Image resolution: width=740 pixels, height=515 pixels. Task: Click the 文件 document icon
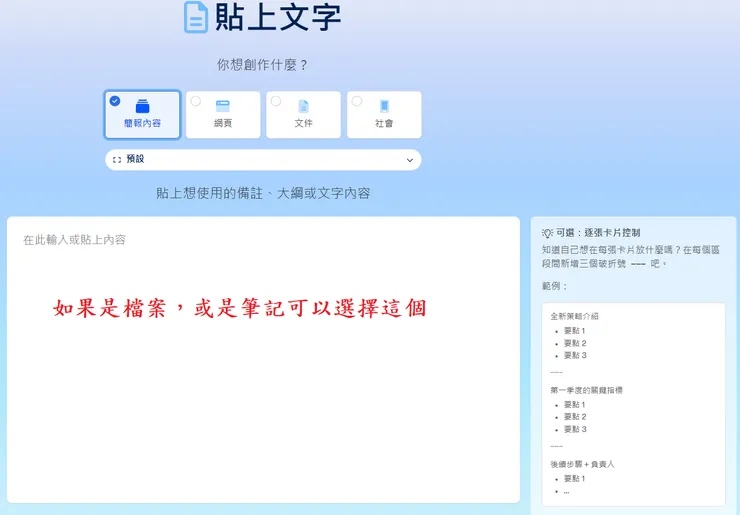[303, 106]
